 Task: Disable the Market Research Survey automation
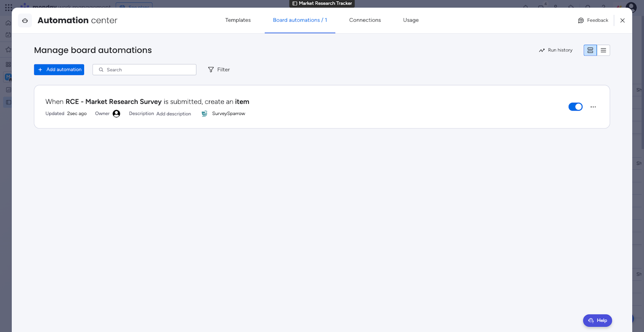(575, 107)
